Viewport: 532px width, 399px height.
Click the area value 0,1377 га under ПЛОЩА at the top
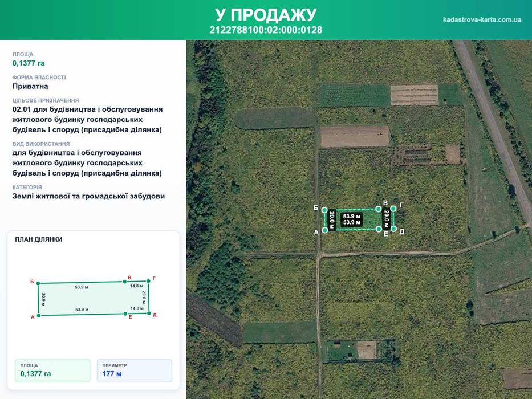click(x=29, y=63)
